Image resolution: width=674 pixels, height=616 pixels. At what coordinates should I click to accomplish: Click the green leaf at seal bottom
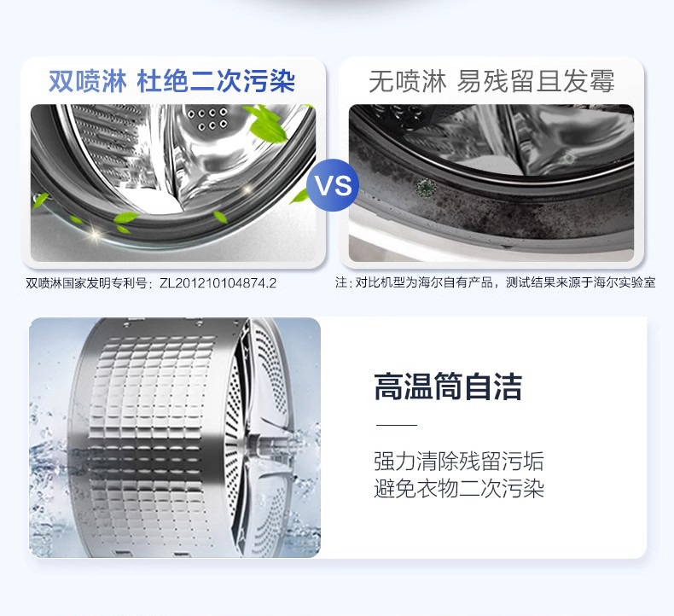click(125, 218)
